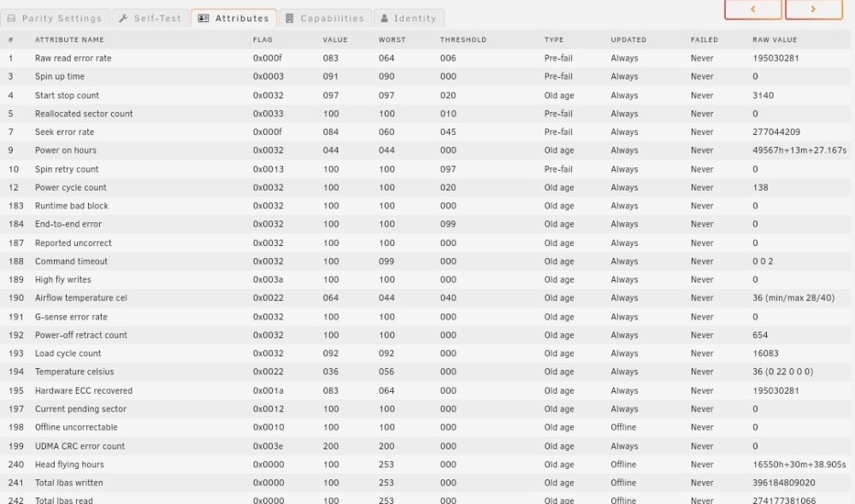Click raw value 396184809020
Image resolution: width=855 pixels, height=504 pixels.
(x=783, y=483)
